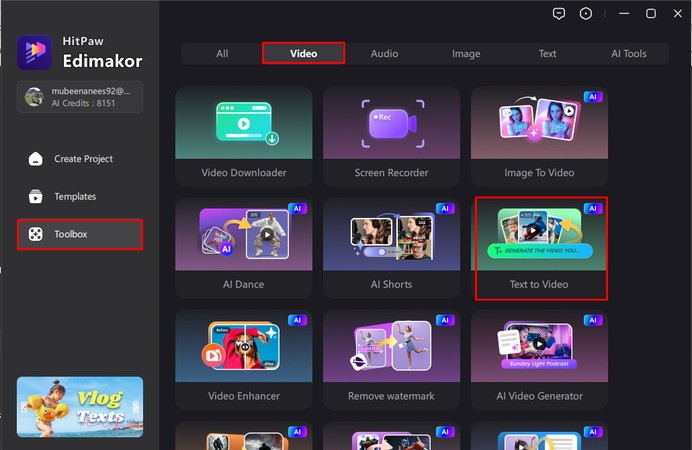The image size is (692, 450).
Task: Open the AI Dance tool
Action: 243,237
